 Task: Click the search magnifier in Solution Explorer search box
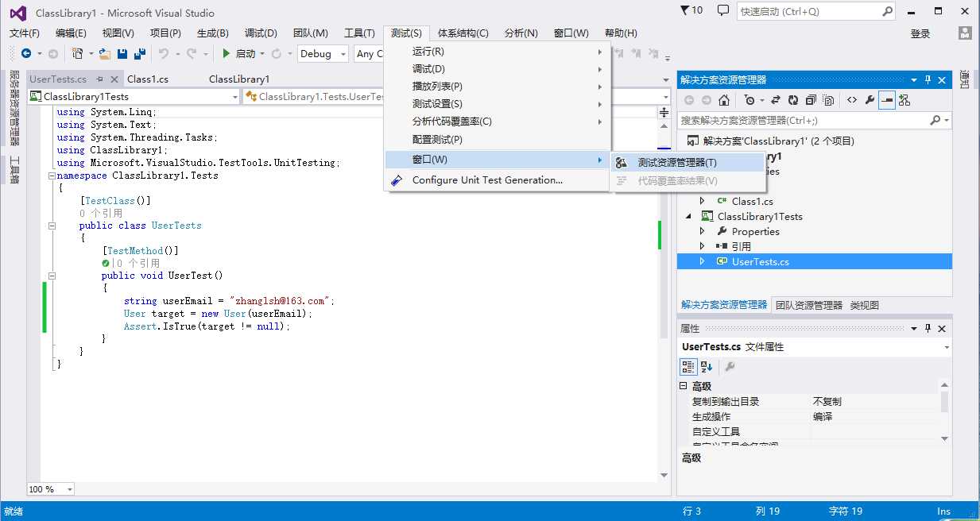point(935,120)
